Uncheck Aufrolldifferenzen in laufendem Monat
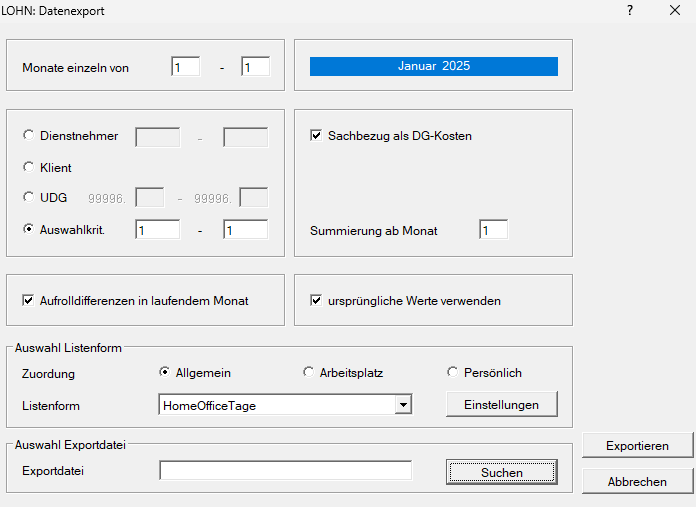 [x=28, y=300]
